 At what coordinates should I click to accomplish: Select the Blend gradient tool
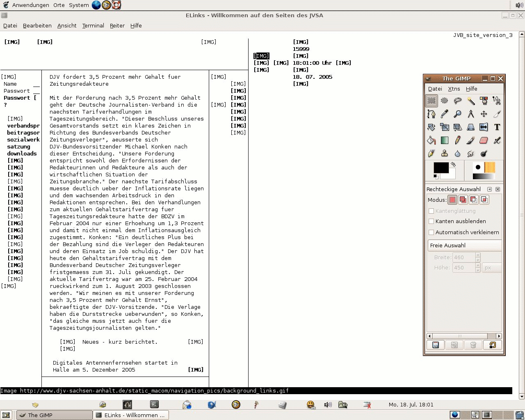(445, 140)
